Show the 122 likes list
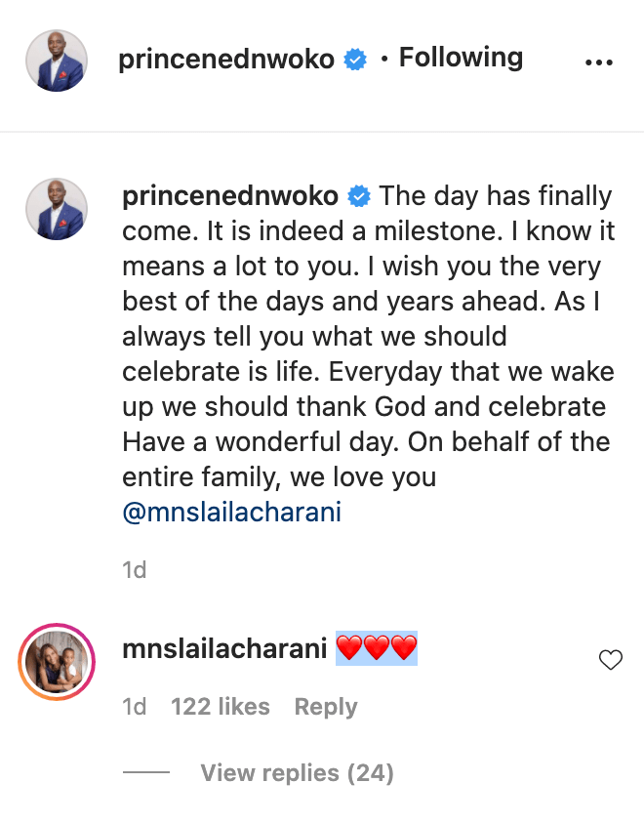This screenshot has width=644, height=824. (220, 707)
